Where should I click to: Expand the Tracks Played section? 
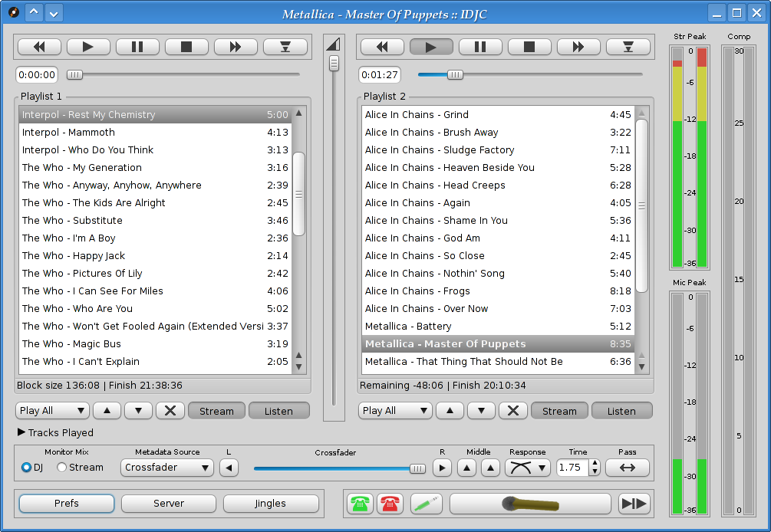(21, 432)
